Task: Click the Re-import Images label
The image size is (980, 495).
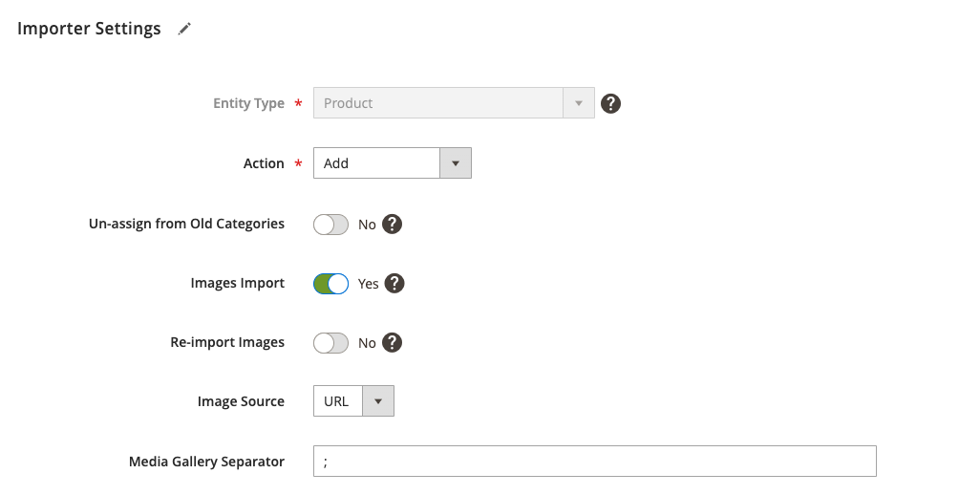Action: point(227,342)
